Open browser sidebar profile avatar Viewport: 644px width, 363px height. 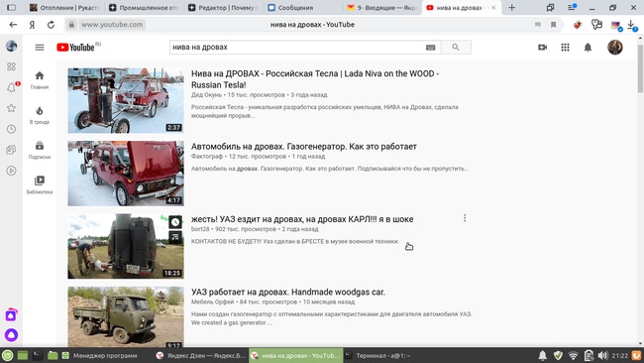[12, 46]
